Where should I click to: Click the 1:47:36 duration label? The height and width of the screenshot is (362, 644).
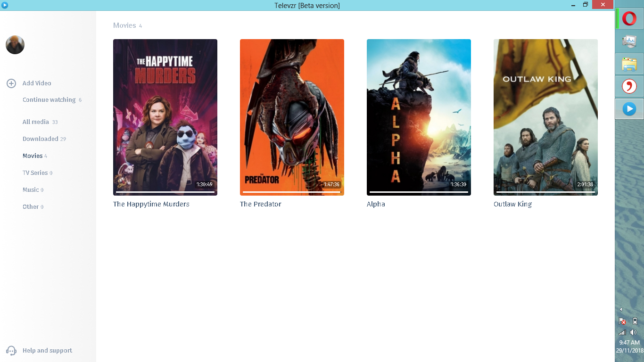pyautogui.click(x=331, y=185)
